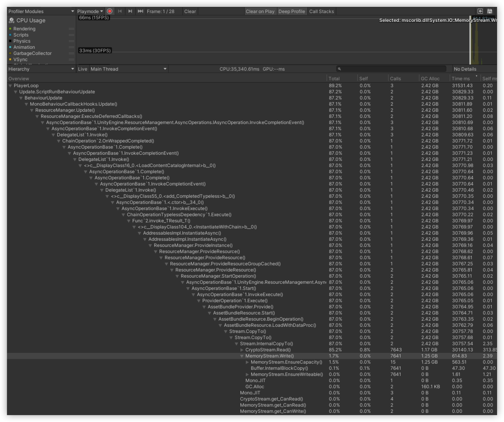Click the load profiler data icon
Image resolution: width=504 pixels, height=422 pixels.
[480, 11]
